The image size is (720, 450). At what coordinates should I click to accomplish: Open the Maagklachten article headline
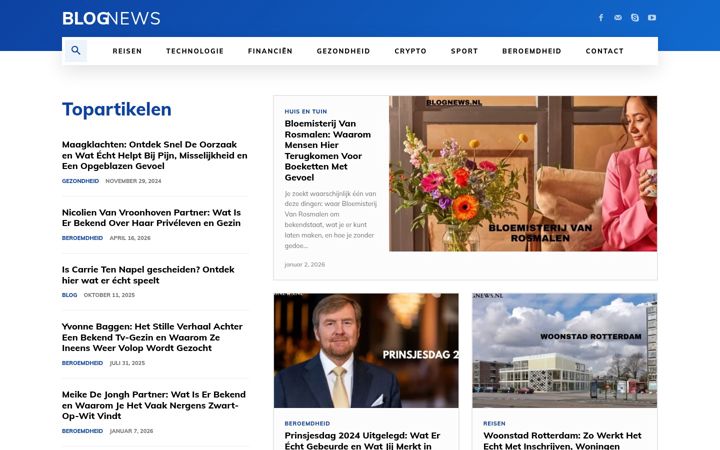click(x=155, y=155)
